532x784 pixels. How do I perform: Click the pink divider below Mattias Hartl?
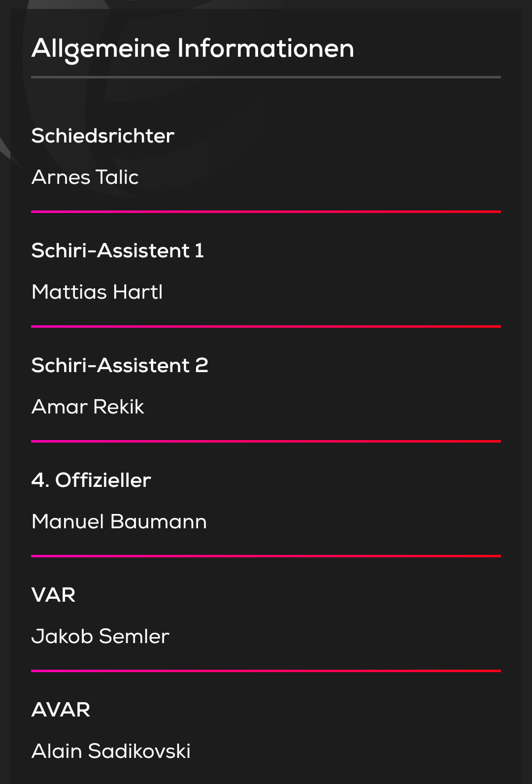(x=266, y=327)
